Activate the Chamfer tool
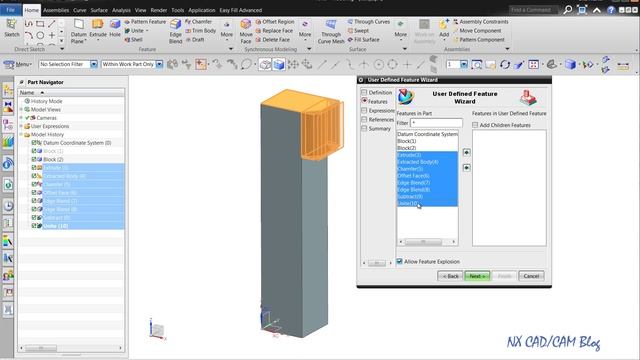The width and height of the screenshot is (640, 360). (x=198, y=22)
